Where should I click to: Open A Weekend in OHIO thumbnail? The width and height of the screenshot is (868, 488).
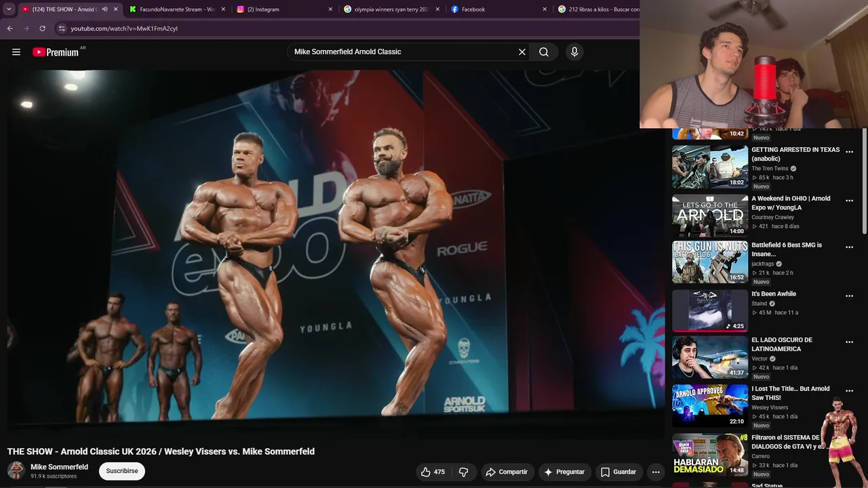click(x=710, y=216)
